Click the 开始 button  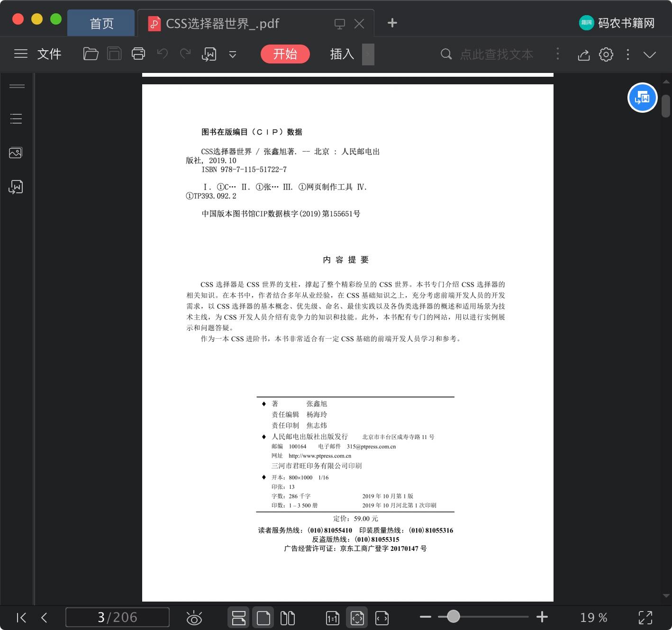[x=285, y=54]
